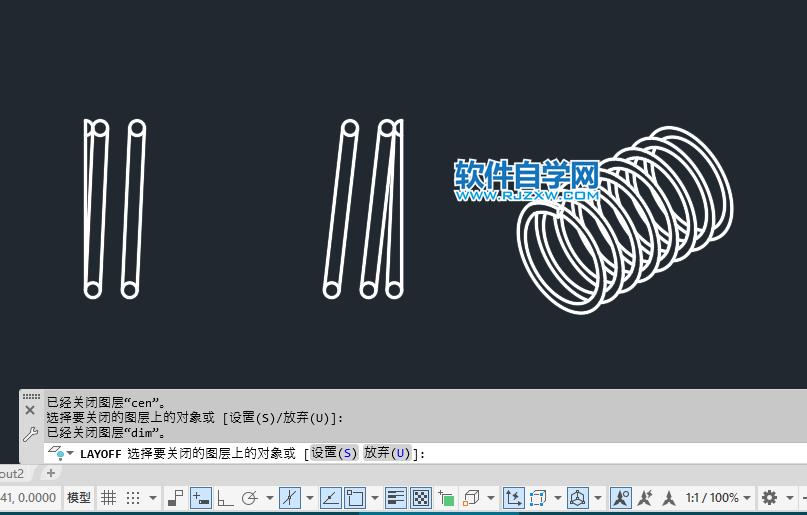
Task: Add a new layout with plus tab
Action: click(x=51, y=473)
